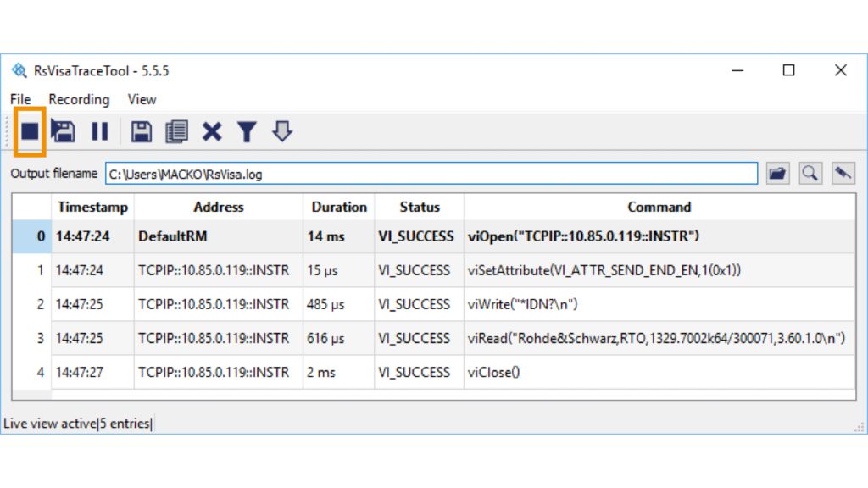Stop the recording with the square icon
The image size is (868, 488).
[30, 131]
